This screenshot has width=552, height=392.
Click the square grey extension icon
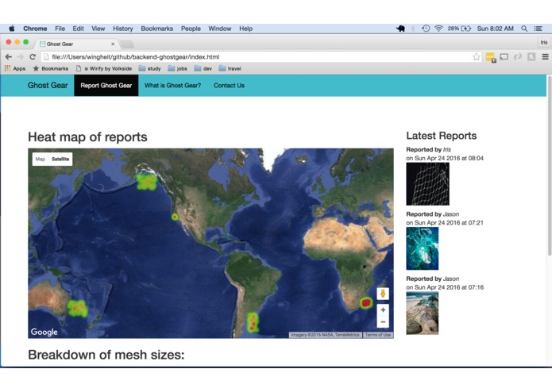(x=531, y=56)
